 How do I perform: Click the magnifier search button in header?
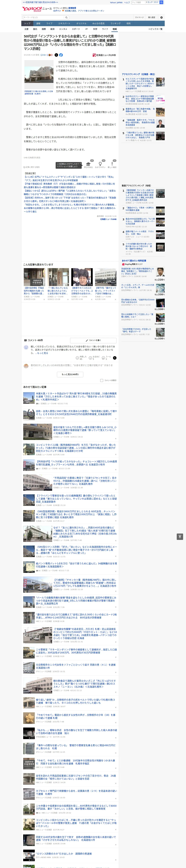point(66,17)
